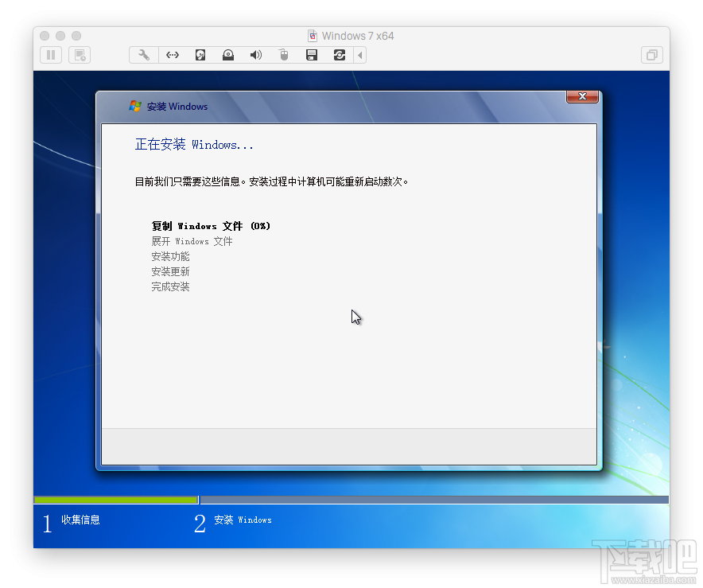Open the CD/DVD drive icon in toolbar
The width and height of the screenshot is (703, 588).
coord(228,55)
